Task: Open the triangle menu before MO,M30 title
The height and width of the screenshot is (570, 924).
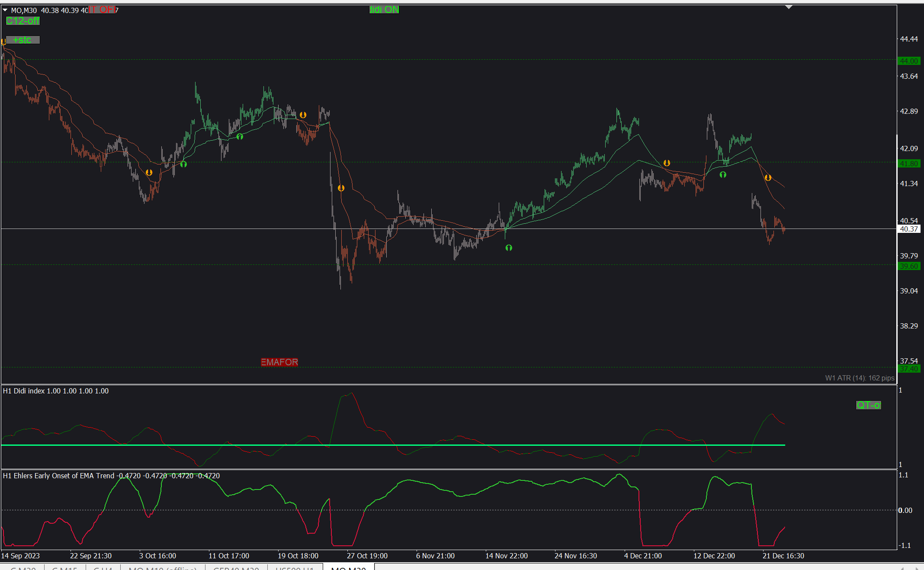Action: 5,10
